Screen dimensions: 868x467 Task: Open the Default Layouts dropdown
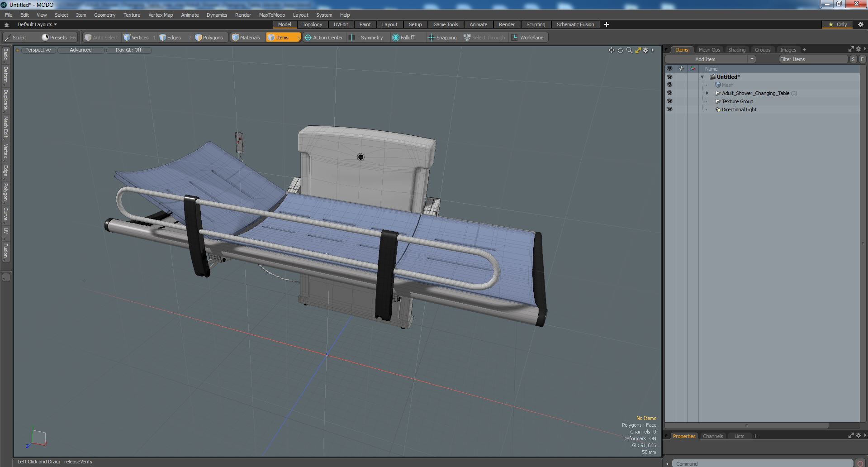click(37, 24)
